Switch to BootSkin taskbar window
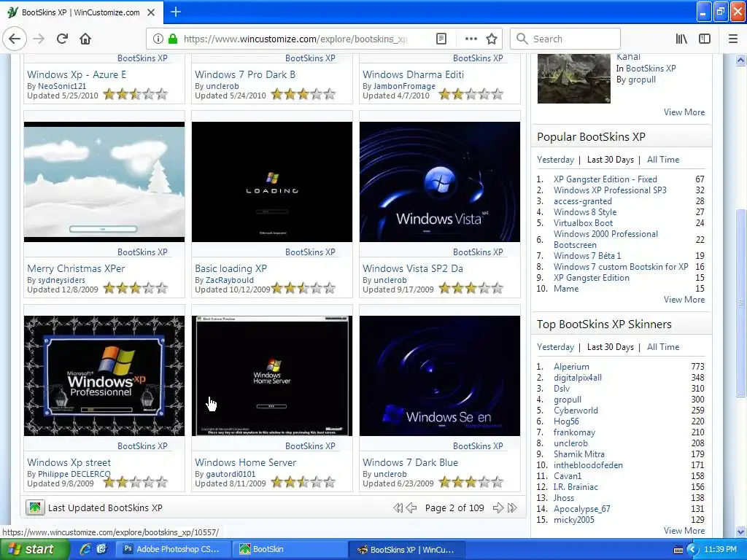 [289, 550]
